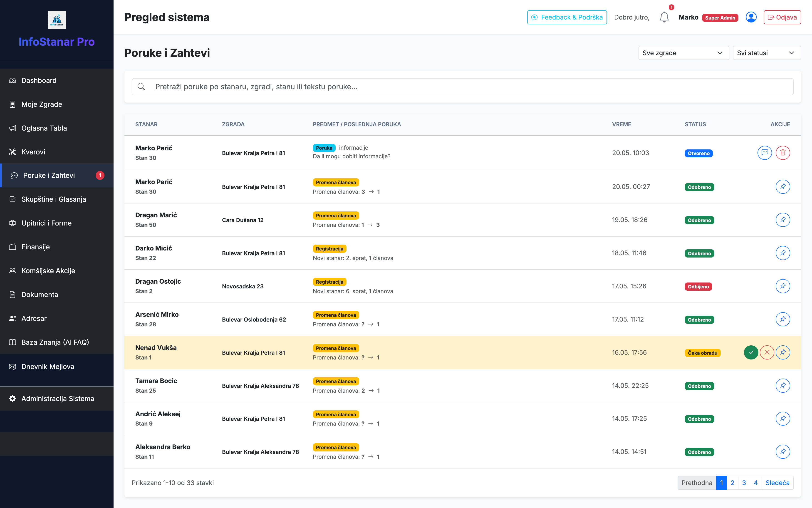Screen dimensions: 812x508
Task: Click the Poruka tag in first row
Action: 324,148
